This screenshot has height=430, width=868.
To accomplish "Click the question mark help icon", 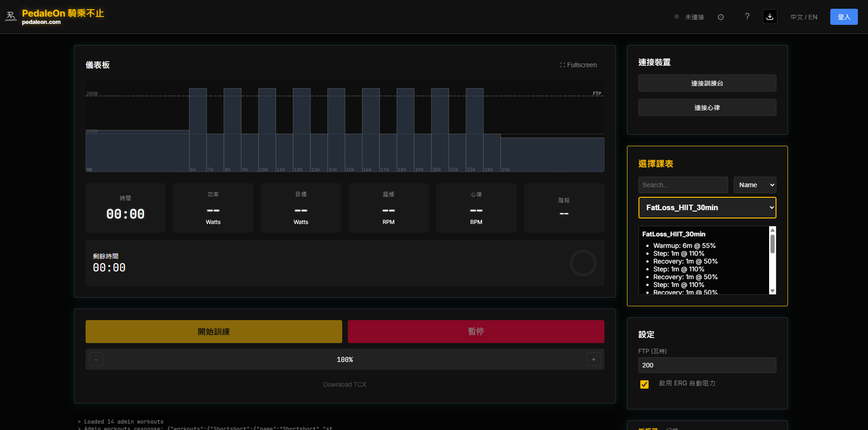I will (747, 17).
